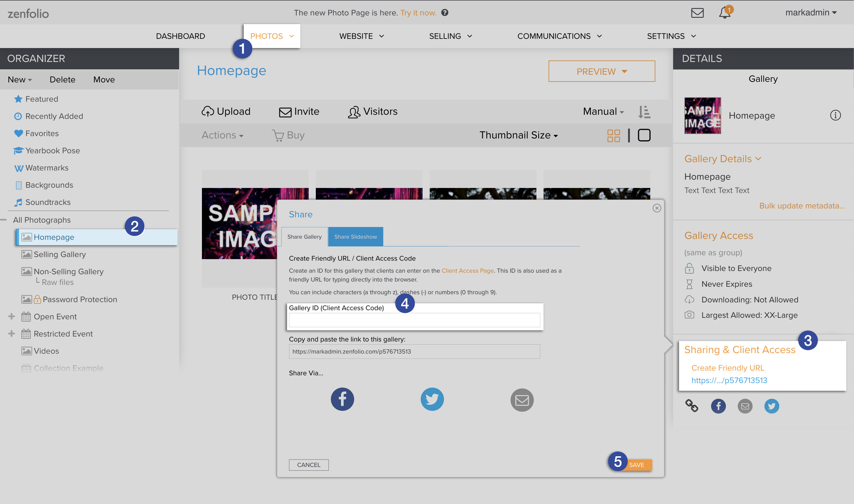Click the shopping cart Buy icon

(x=278, y=135)
